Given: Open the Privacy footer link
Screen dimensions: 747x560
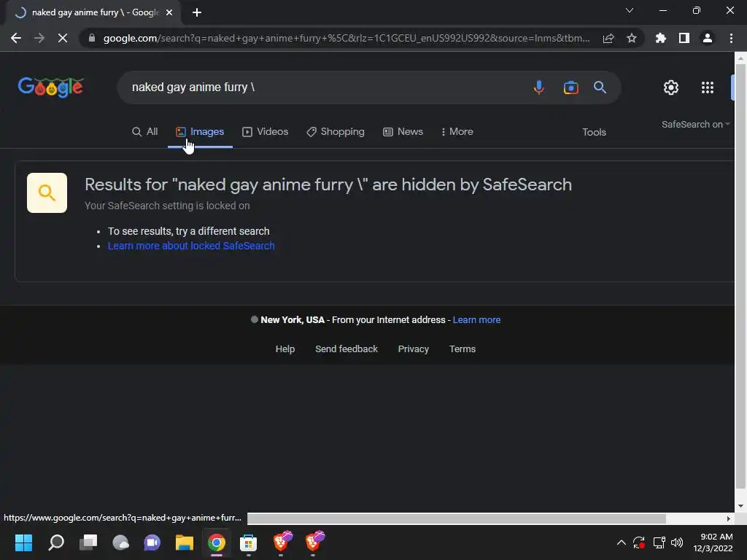Looking at the screenshot, I should click(414, 349).
